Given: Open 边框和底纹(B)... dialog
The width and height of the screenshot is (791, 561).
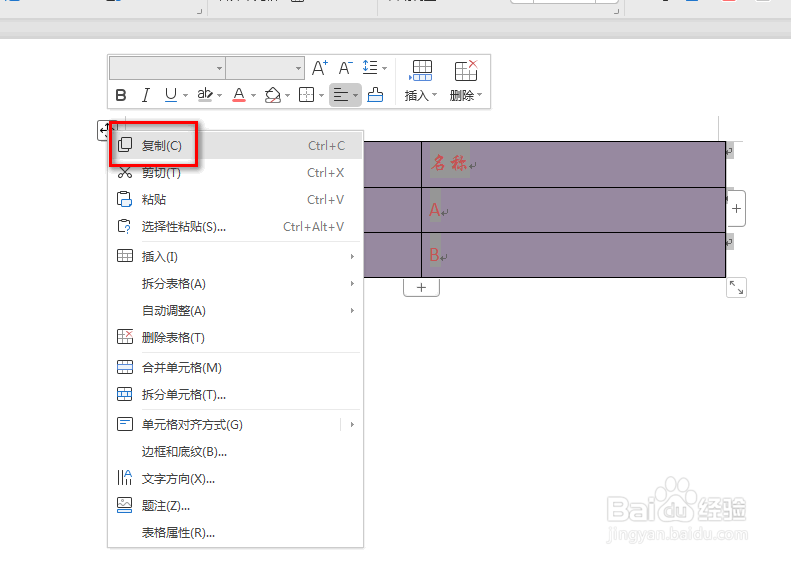Looking at the screenshot, I should (x=236, y=452).
